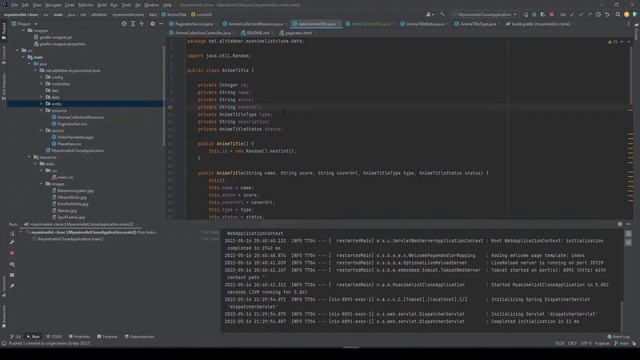Screen dimensions: 640x360
Task: Hide the Run panel with minus icon
Action: pyautogui.click(x=629, y=224)
